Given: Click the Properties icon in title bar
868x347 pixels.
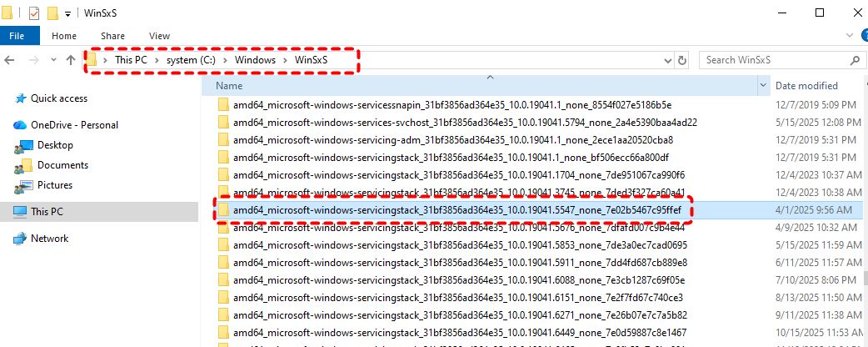Looking at the screenshot, I should pyautogui.click(x=33, y=13).
